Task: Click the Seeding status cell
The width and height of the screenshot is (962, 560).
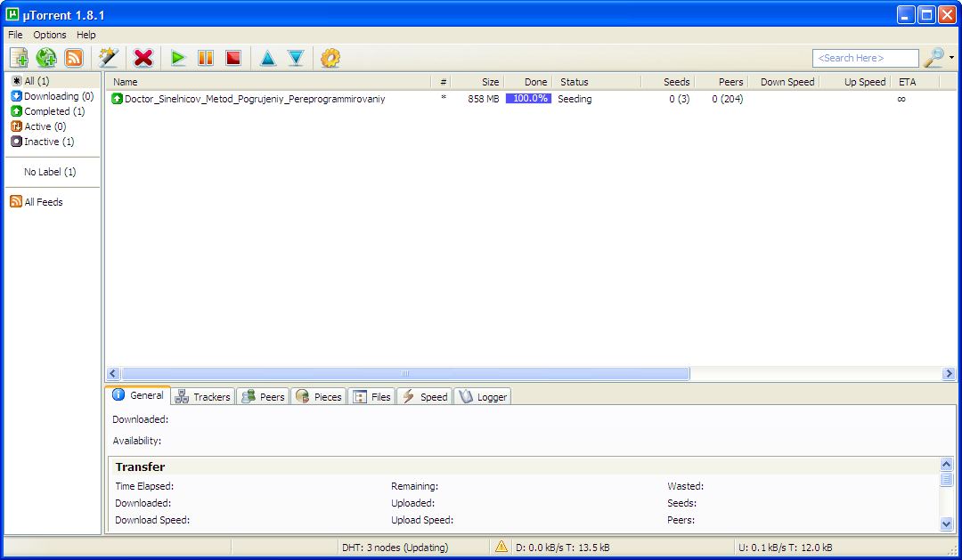Action: (x=575, y=99)
